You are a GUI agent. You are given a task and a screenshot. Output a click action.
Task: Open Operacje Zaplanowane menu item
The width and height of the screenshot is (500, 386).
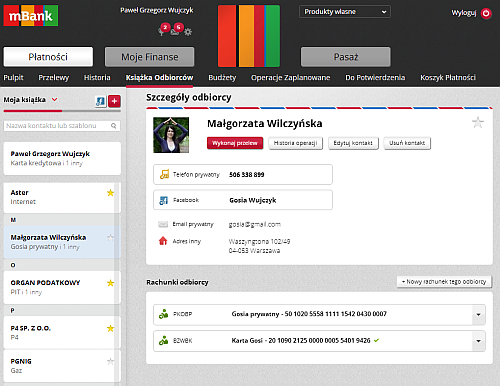290,78
